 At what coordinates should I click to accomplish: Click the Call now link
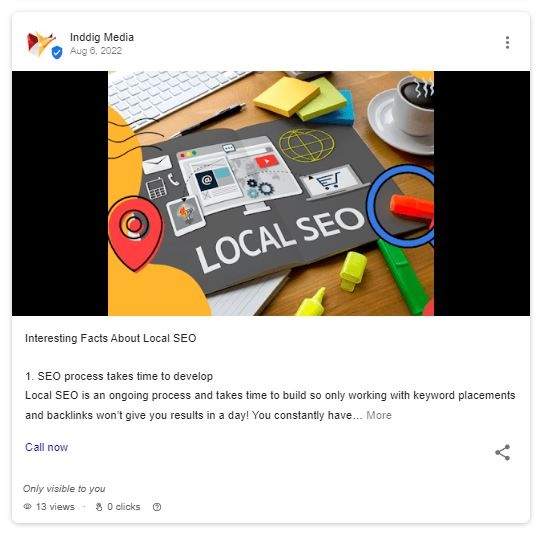coord(46,447)
